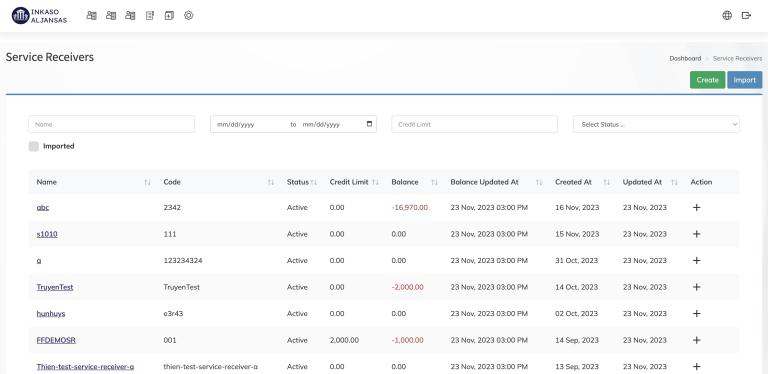Viewport: 768px width, 374px height.
Task: Sort table by Name column arrows
Action: (147, 183)
